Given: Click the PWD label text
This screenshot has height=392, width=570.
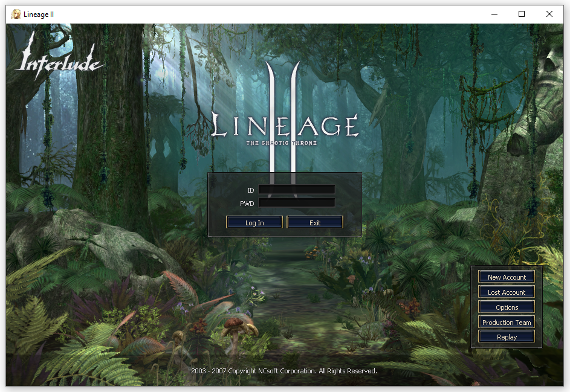Looking at the screenshot, I should tap(247, 204).
